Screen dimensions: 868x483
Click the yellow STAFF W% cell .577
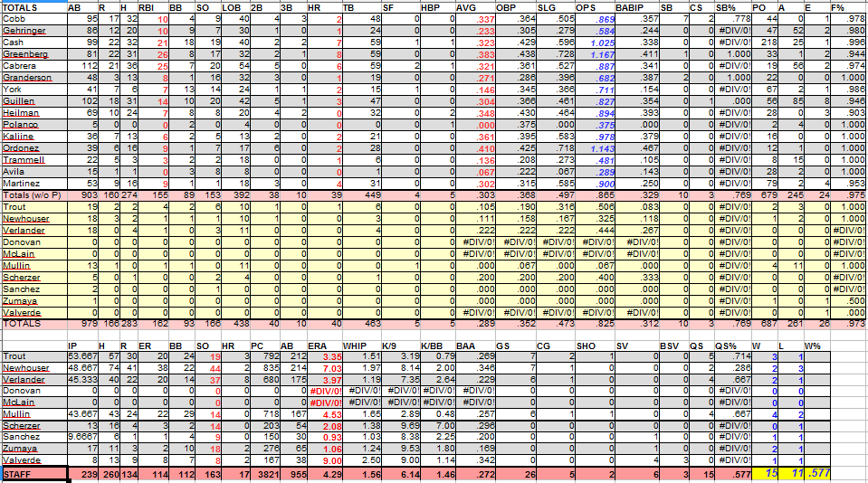tap(817, 474)
